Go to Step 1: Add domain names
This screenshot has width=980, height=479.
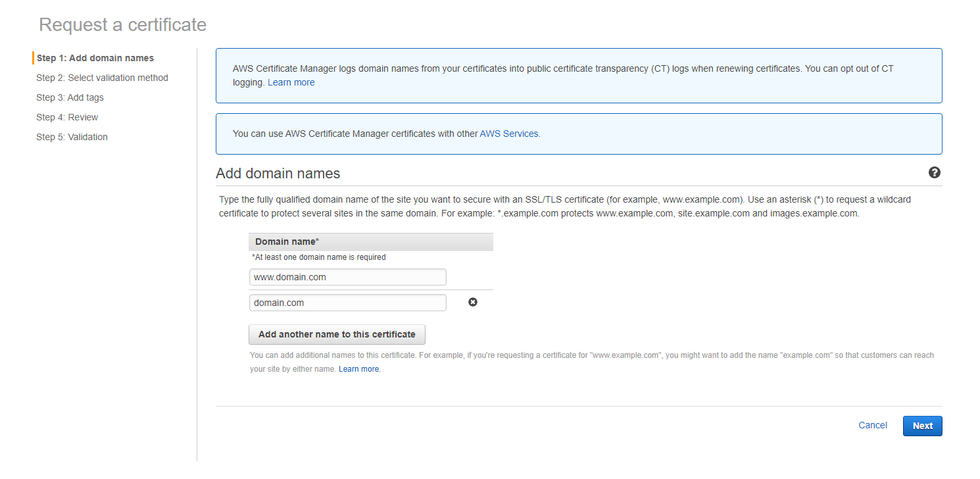(95, 58)
